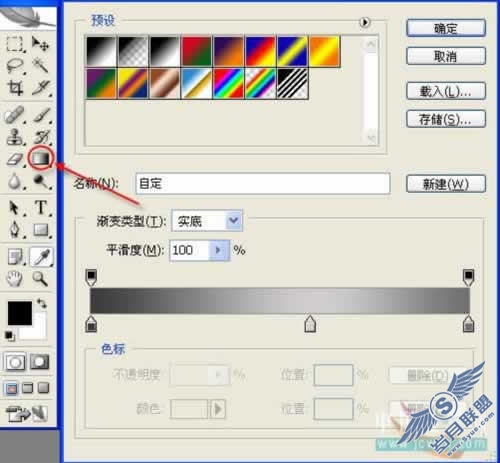Select the Crop tool
Screen dimensions: 500x463
tap(15, 88)
